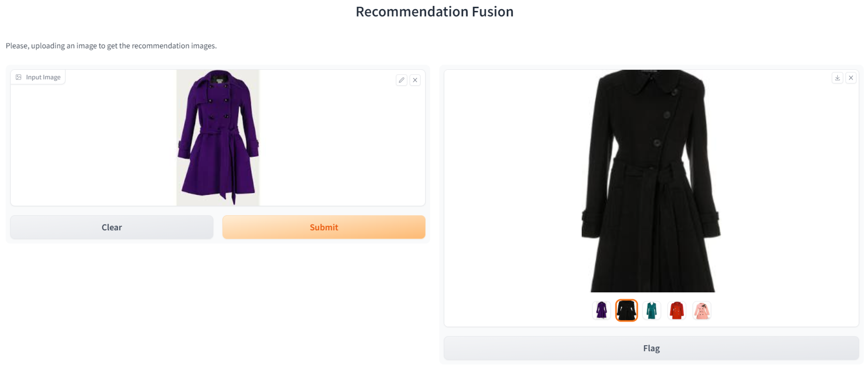
Task: Flag the recommendation output
Action: click(651, 348)
